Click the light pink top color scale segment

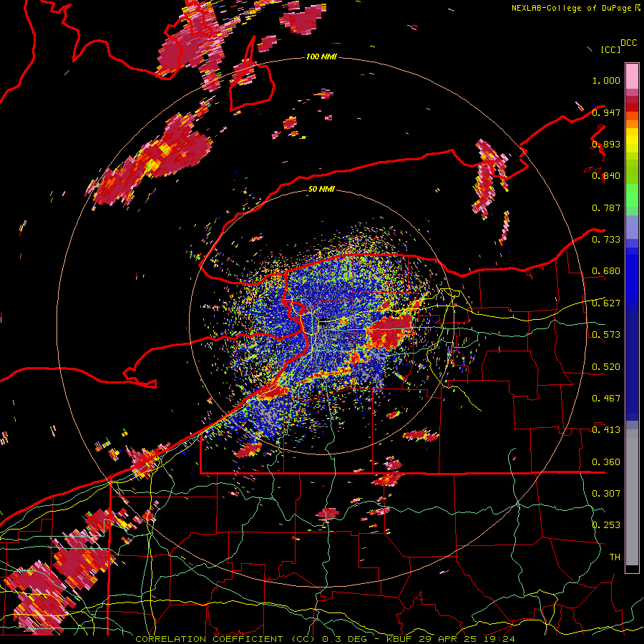point(632,76)
